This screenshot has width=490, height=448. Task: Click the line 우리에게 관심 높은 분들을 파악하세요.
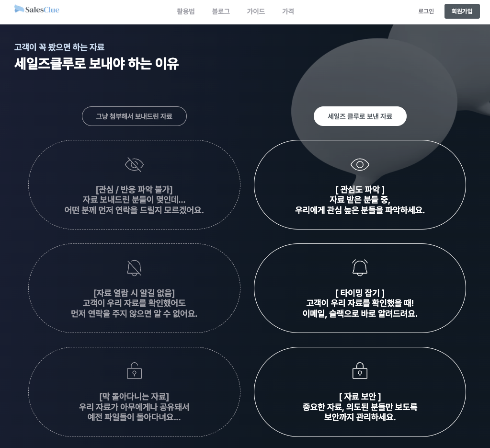pos(360,210)
